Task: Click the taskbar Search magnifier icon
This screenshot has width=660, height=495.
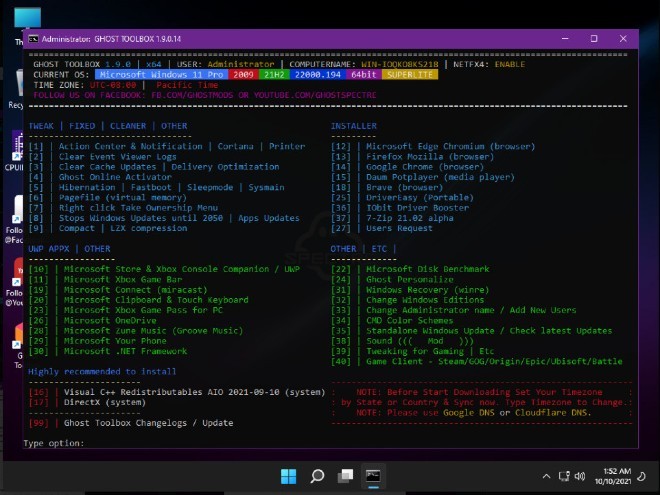Action: pyautogui.click(x=317, y=476)
